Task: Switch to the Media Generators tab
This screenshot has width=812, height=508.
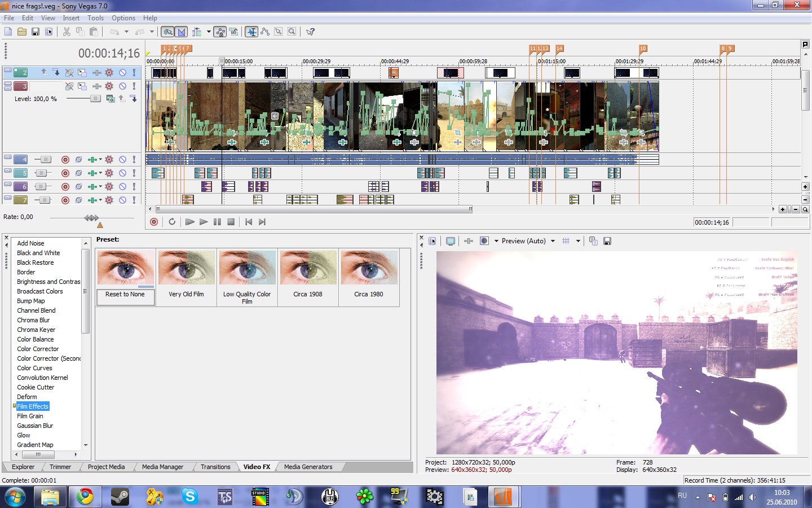Action: (308, 467)
